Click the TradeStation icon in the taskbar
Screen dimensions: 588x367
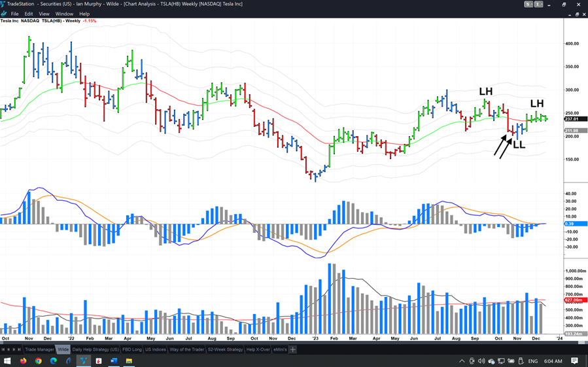(x=84, y=361)
